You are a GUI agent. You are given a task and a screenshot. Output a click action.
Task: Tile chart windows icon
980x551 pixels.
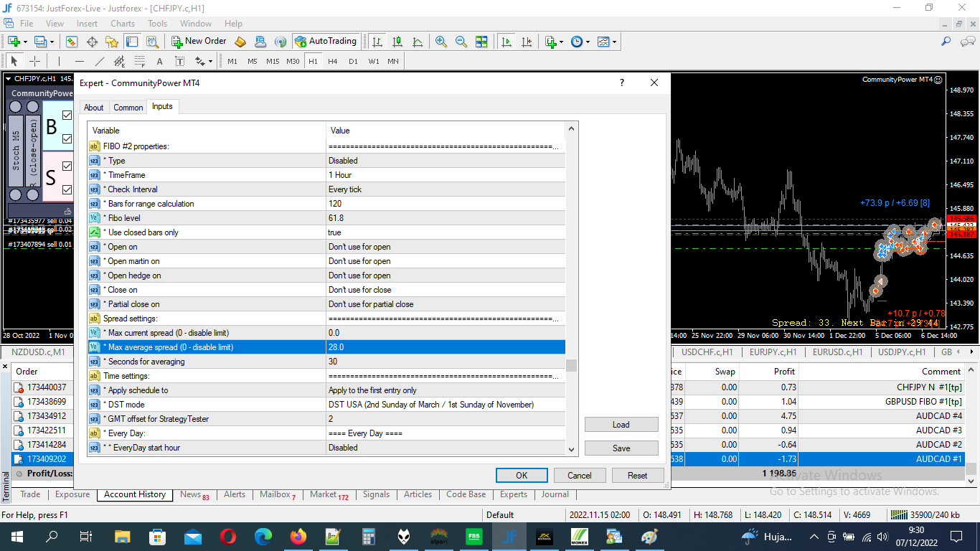(x=481, y=42)
